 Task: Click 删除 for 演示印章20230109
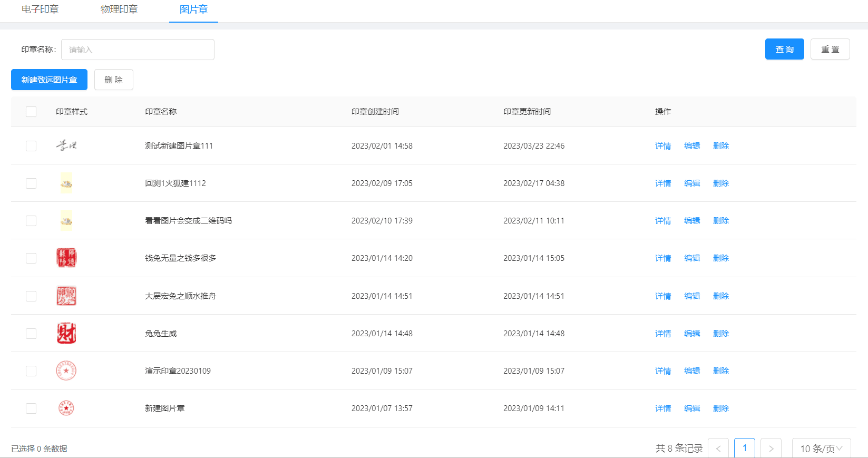click(x=721, y=371)
